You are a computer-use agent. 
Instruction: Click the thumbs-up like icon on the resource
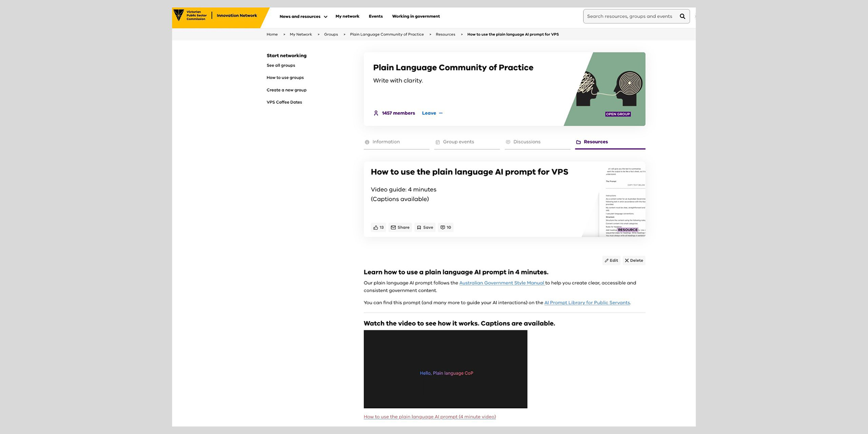[x=377, y=227]
